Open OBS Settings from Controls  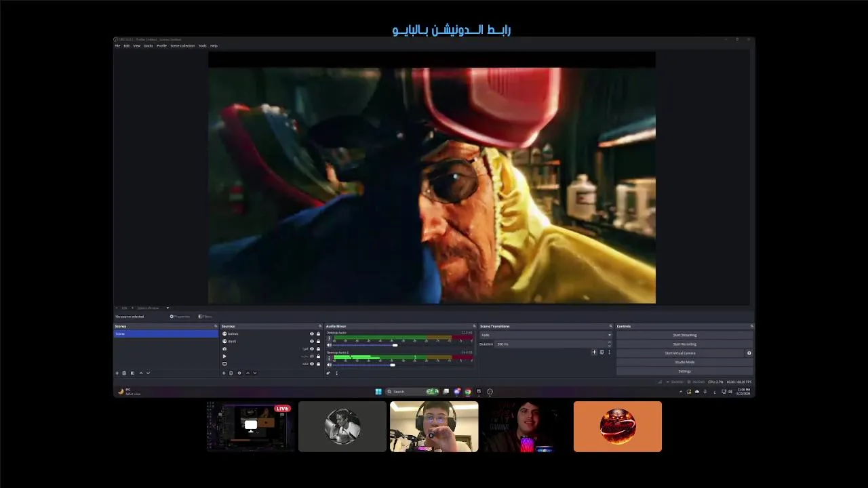tap(685, 371)
